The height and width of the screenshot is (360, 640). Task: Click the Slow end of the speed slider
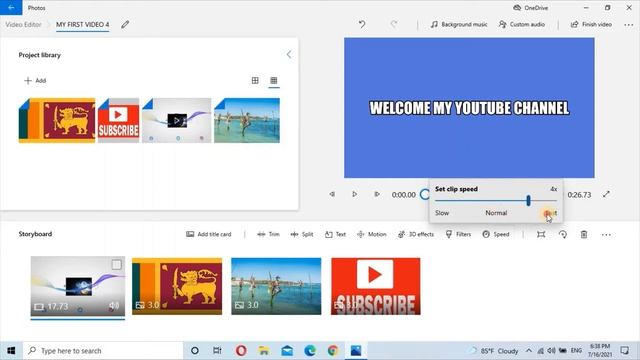[x=442, y=213]
